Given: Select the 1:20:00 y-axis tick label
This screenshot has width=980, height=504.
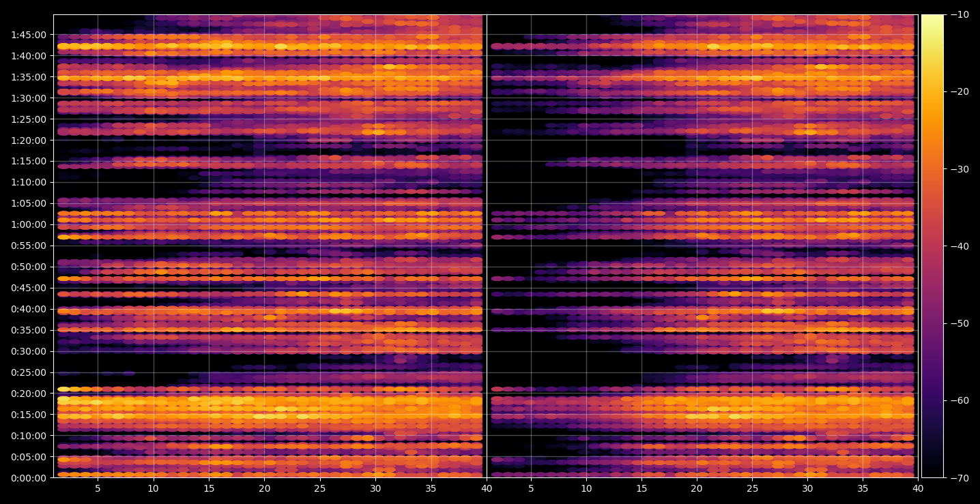Looking at the screenshot, I should point(29,140).
